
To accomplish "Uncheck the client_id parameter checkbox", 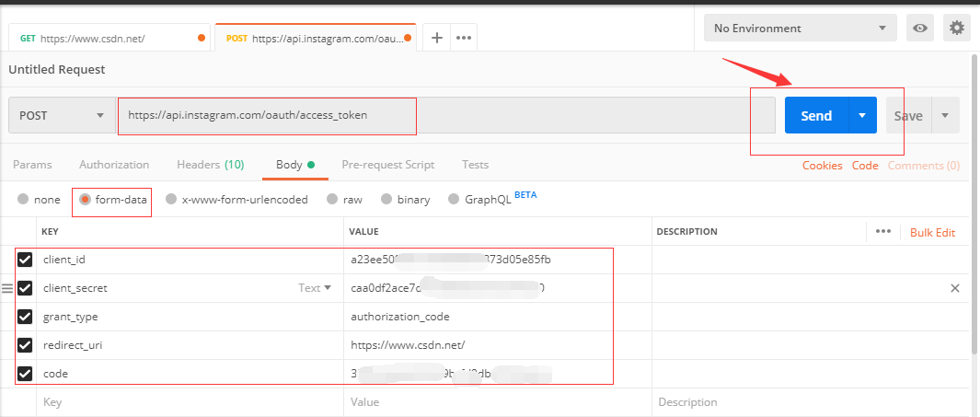I will 25,260.
